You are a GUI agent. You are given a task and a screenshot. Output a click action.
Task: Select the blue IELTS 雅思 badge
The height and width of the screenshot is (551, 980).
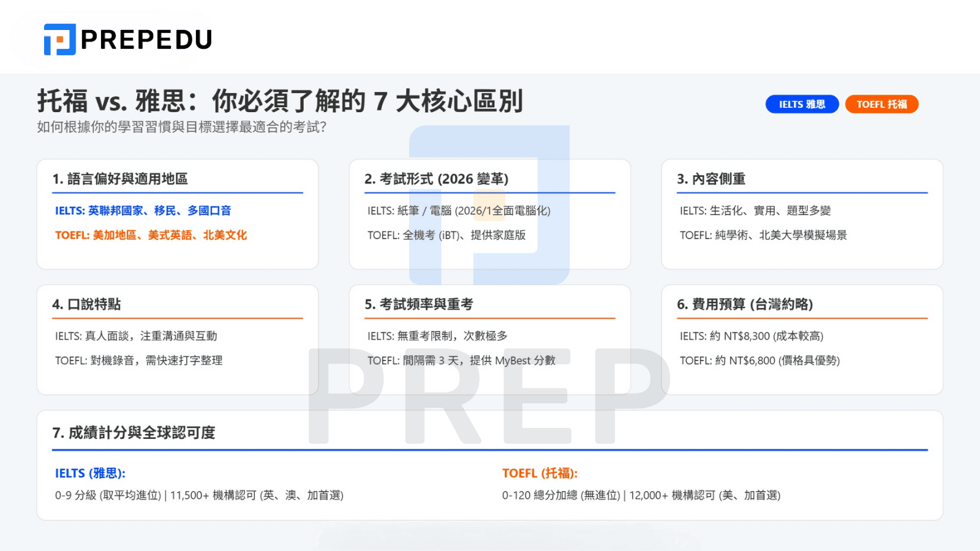(802, 104)
